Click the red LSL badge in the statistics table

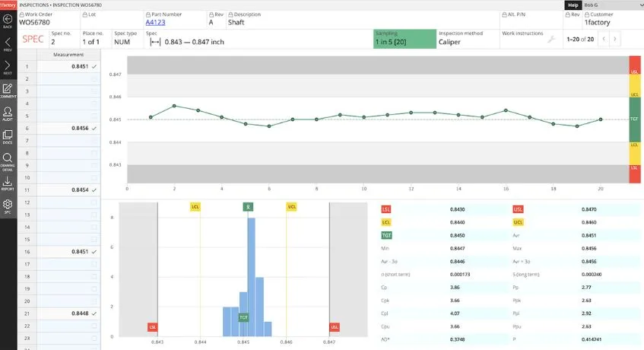click(x=386, y=209)
